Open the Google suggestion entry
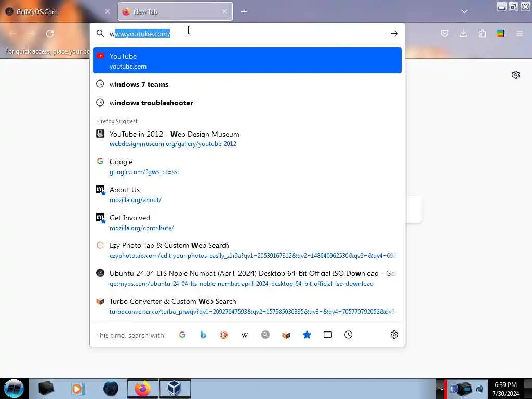 (x=247, y=167)
